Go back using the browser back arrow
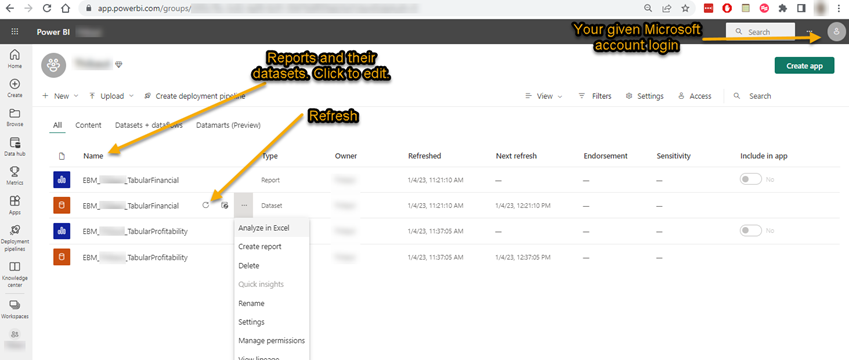The height and width of the screenshot is (360, 849). [11, 8]
